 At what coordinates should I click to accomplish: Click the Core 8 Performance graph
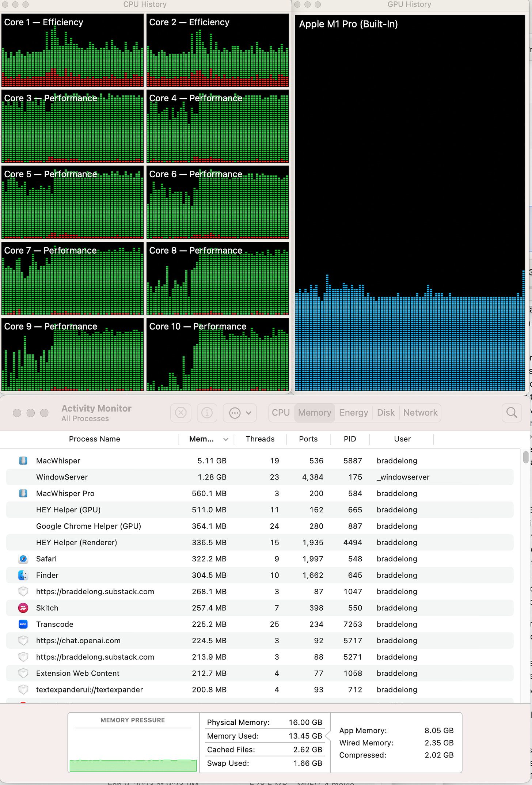(218, 278)
